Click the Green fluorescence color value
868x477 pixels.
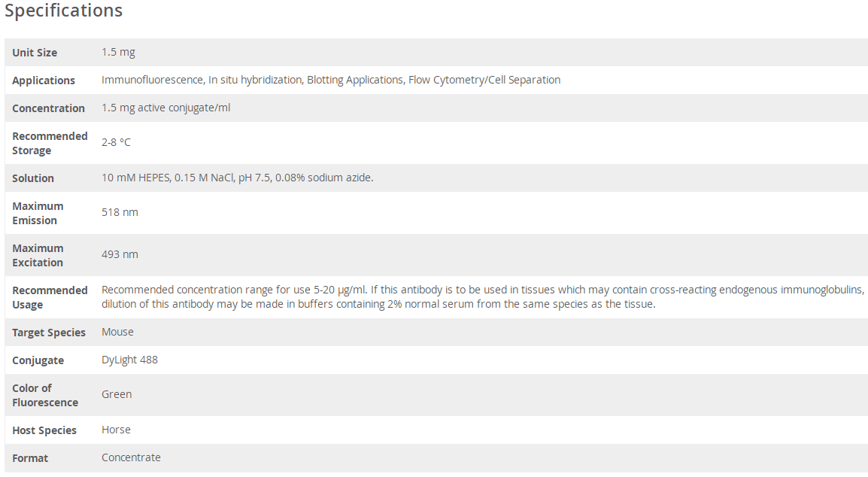117,394
